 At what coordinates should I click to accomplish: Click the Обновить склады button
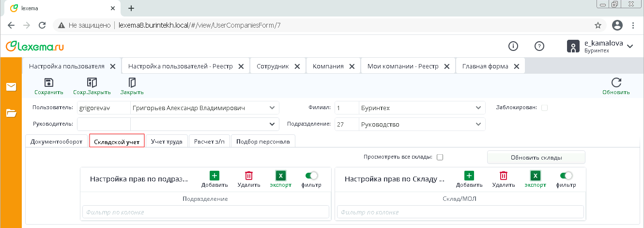point(536,158)
